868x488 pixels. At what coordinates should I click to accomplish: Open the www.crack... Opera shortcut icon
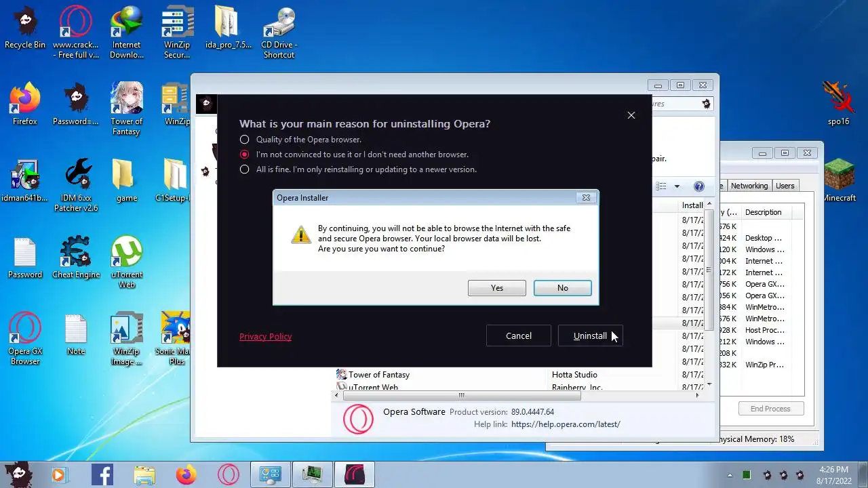(x=75, y=33)
